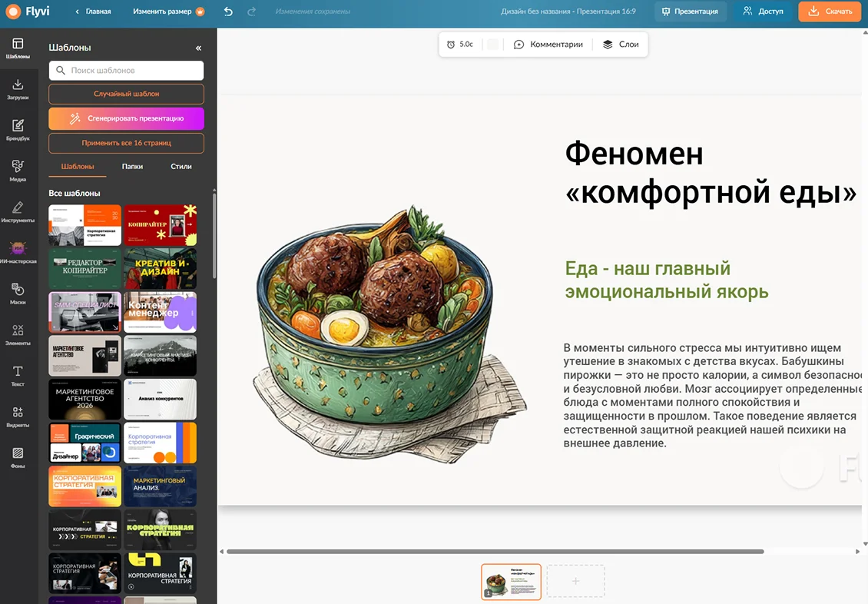Select the green subtitle Еда - наш главный
868x604 pixels.
pos(667,280)
